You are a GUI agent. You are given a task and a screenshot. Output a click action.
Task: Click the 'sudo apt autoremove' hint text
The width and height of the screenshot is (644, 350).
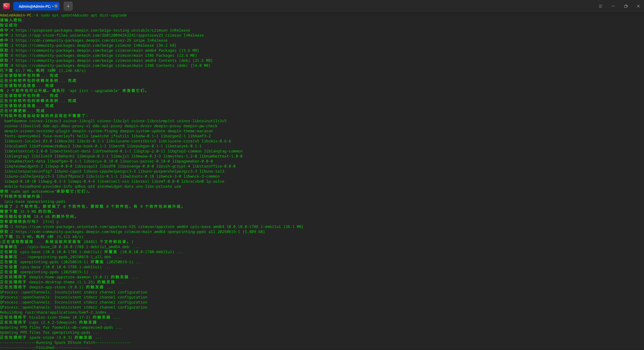point(32,191)
